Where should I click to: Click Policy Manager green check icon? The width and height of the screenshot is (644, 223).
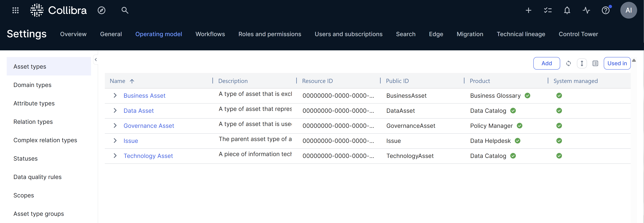[519, 126]
